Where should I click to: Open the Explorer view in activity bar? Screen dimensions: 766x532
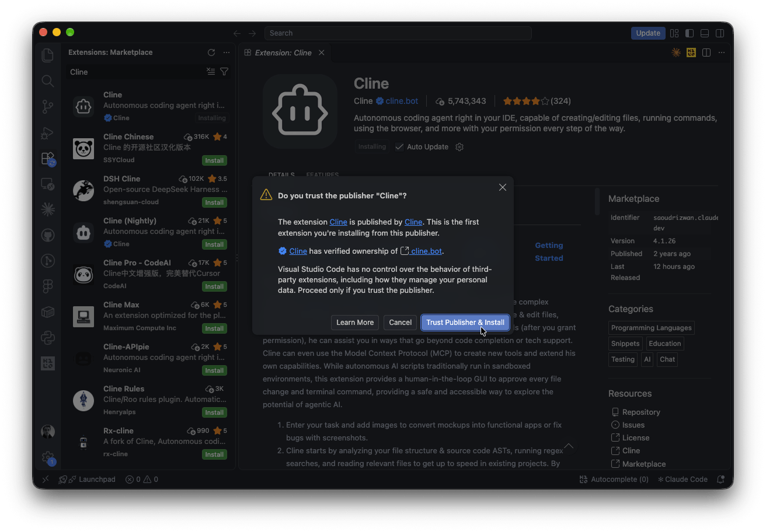click(x=48, y=55)
